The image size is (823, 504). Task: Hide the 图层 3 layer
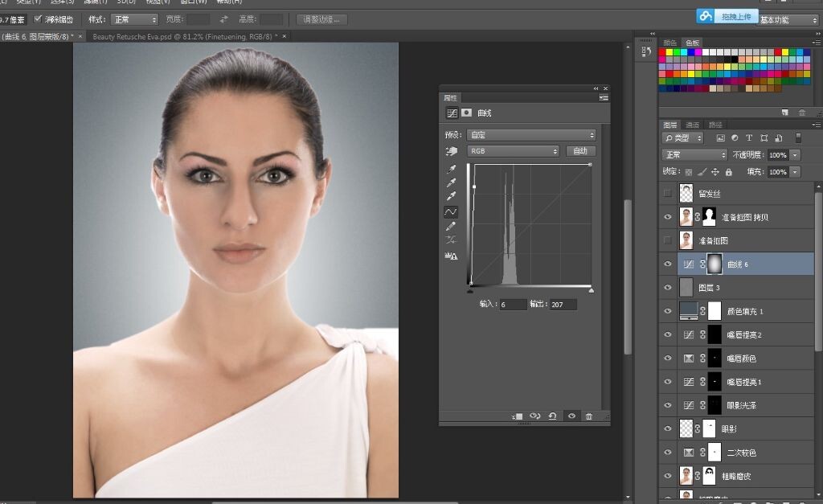[x=668, y=287]
